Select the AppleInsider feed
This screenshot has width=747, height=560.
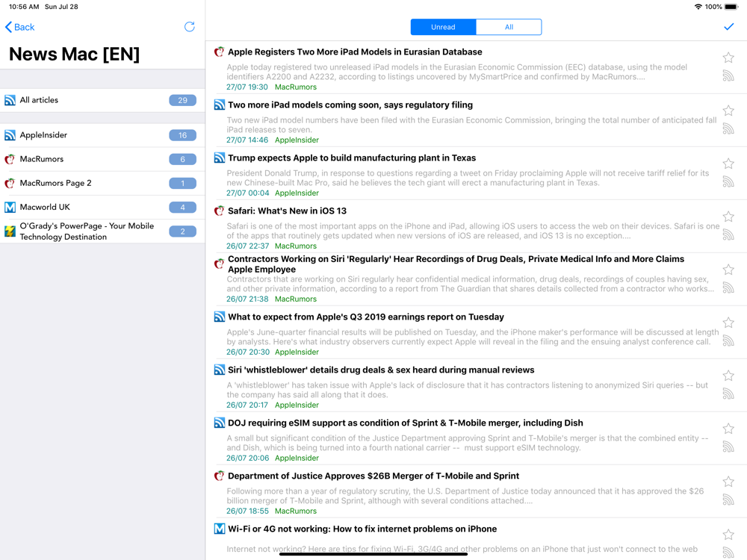(x=102, y=135)
